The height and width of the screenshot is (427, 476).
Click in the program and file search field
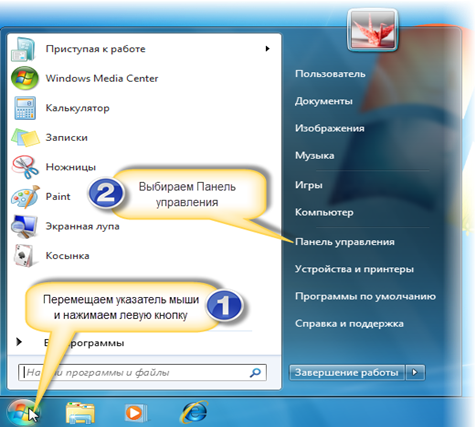[142, 372]
